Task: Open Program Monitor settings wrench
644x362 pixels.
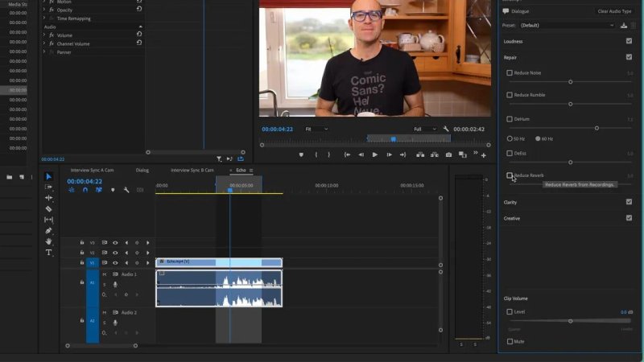Action: point(446,129)
